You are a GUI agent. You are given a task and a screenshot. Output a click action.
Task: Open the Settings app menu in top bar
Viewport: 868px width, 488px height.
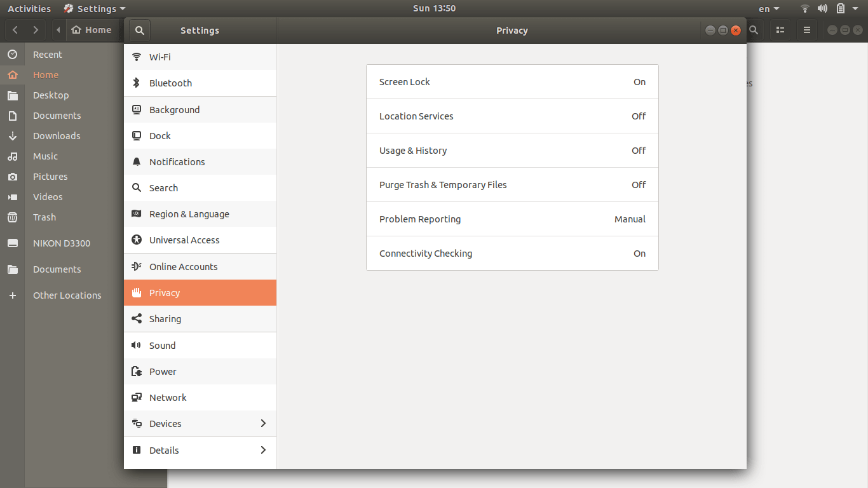point(96,9)
